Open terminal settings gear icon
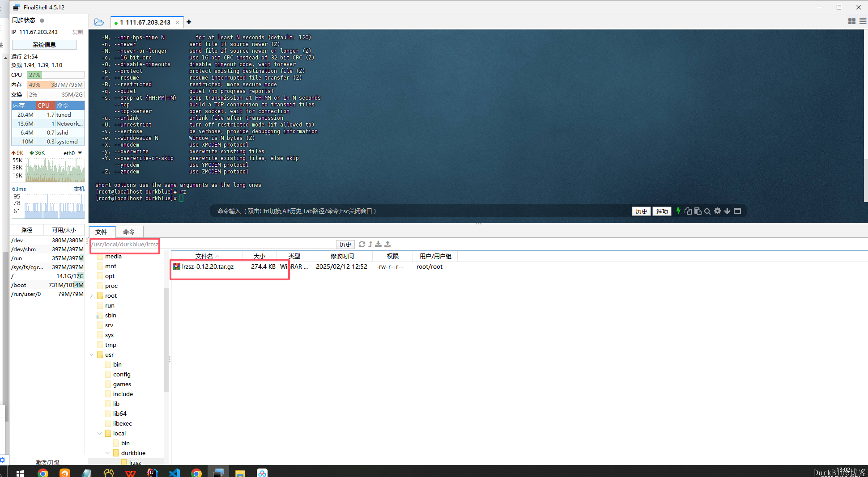This screenshot has height=477, width=868. coord(717,211)
